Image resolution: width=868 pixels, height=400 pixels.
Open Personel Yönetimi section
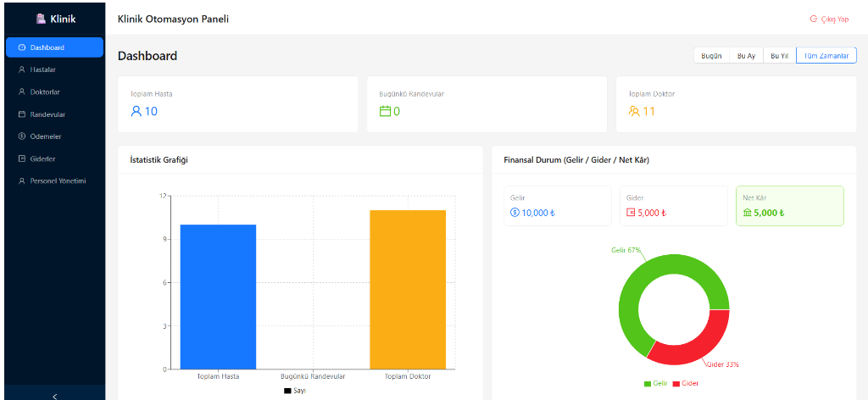click(55, 181)
